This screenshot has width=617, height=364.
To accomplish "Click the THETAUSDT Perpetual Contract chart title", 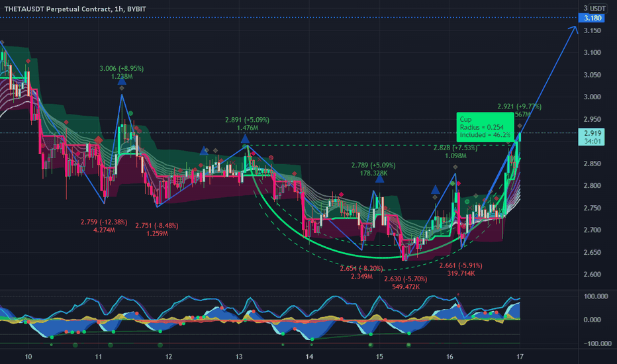I will click(75, 9).
